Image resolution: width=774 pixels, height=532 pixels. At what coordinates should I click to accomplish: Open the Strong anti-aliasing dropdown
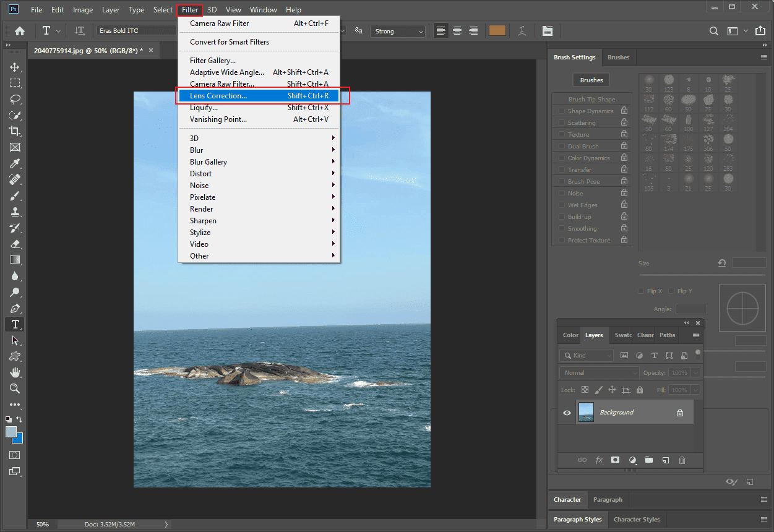[x=397, y=30]
